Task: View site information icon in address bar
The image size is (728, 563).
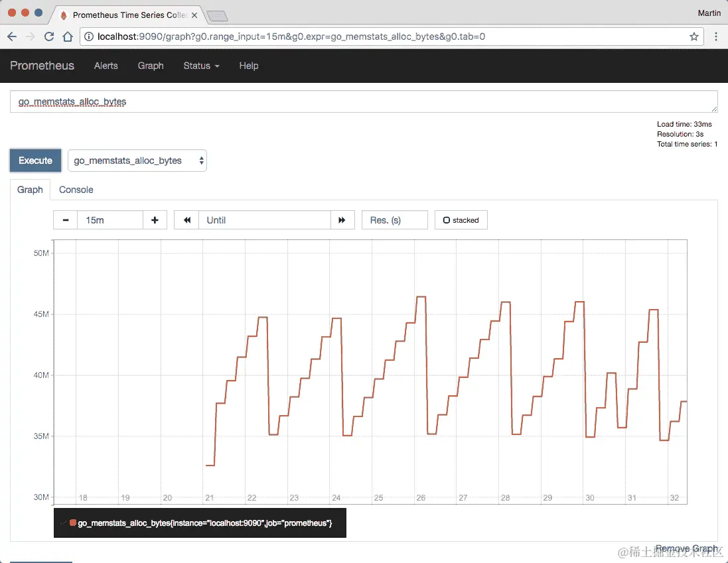Action: click(89, 36)
